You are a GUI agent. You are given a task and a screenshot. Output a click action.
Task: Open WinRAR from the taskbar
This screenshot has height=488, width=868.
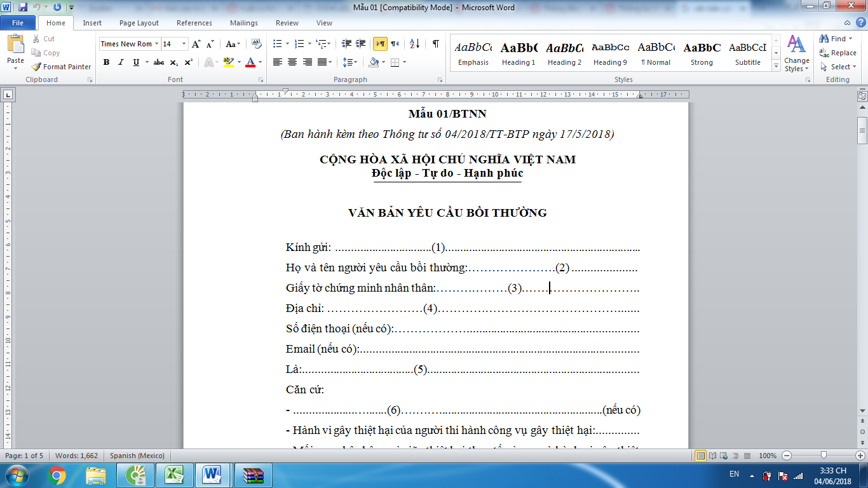253,475
